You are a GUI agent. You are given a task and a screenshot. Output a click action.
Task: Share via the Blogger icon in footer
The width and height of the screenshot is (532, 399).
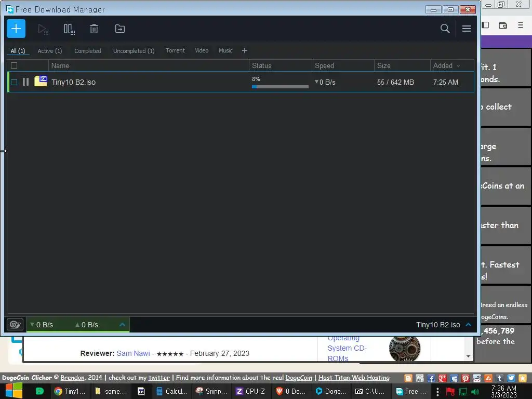click(x=408, y=378)
